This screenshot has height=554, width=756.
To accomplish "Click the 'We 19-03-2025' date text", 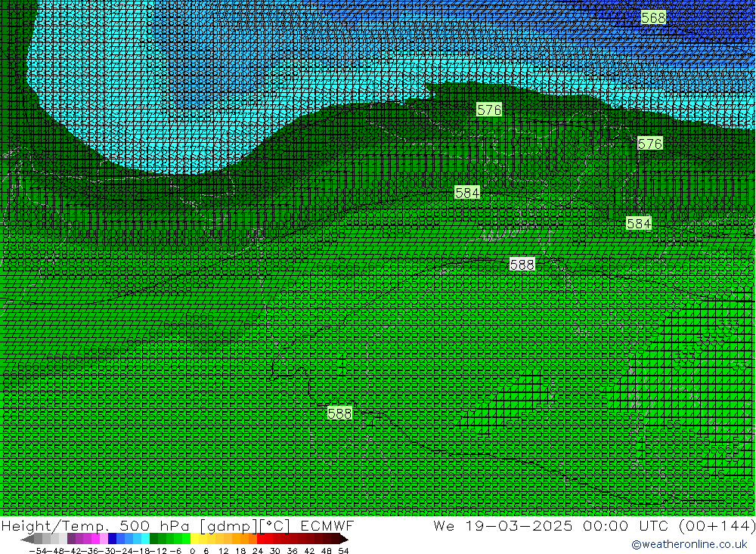I will [x=503, y=525].
